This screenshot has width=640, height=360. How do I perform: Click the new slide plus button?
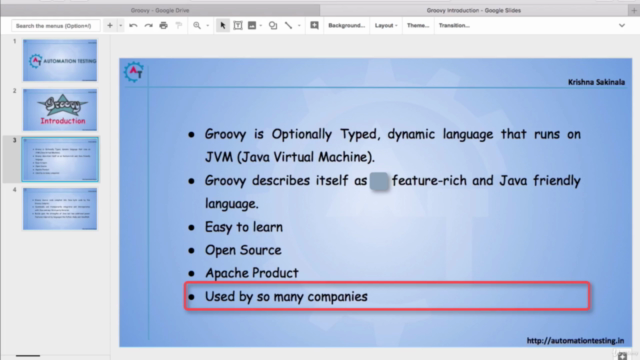click(110, 25)
